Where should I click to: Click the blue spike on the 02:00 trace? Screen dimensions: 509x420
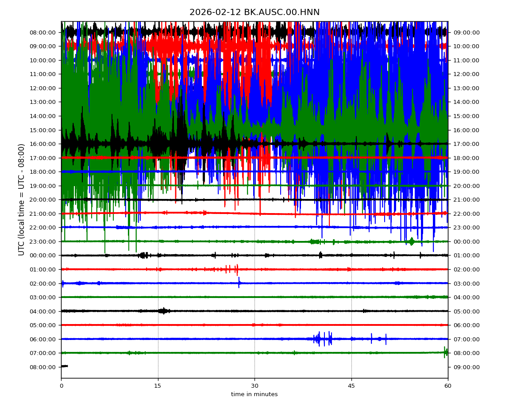pos(239,283)
